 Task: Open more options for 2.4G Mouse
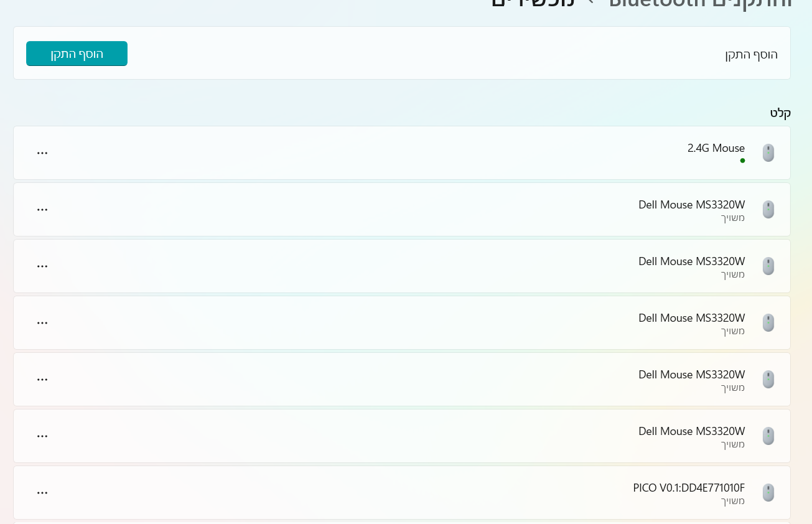(x=42, y=153)
